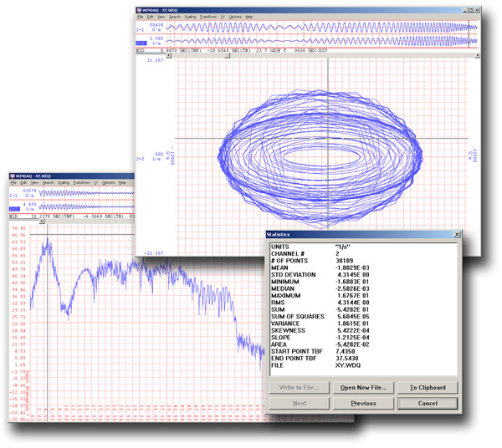Click the END POINT TBF row in Statistics

[315, 358]
